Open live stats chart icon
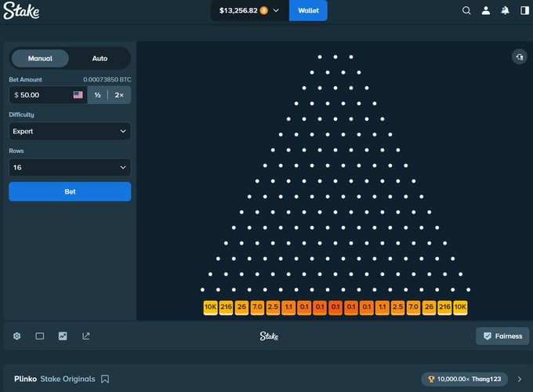This screenshot has height=392, width=533. click(x=63, y=336)
